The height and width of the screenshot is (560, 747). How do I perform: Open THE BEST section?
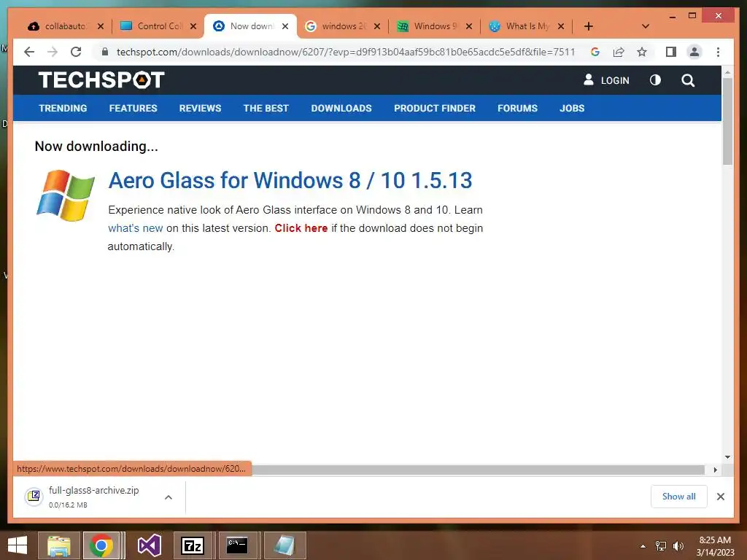pyautogui.click(x=266, y=108)
